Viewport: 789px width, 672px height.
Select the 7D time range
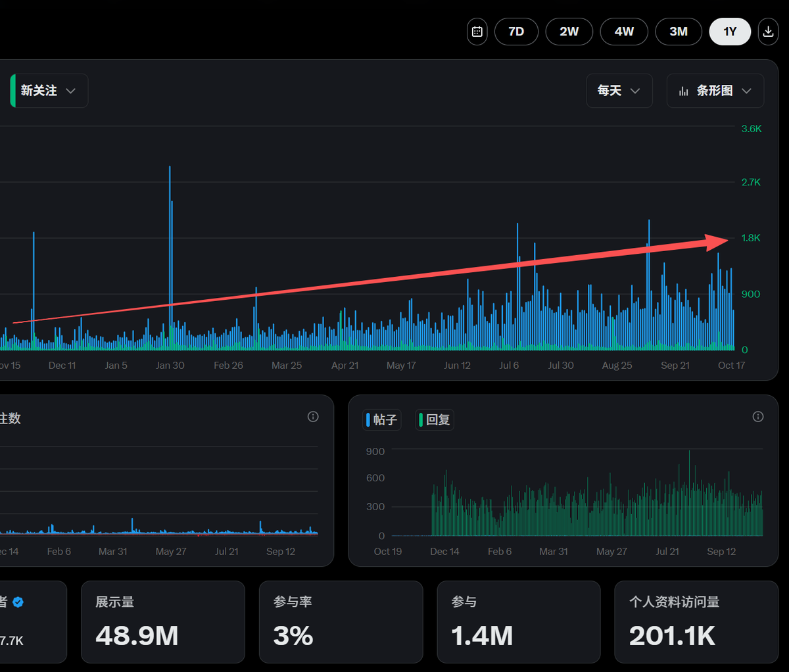(516, 32)
